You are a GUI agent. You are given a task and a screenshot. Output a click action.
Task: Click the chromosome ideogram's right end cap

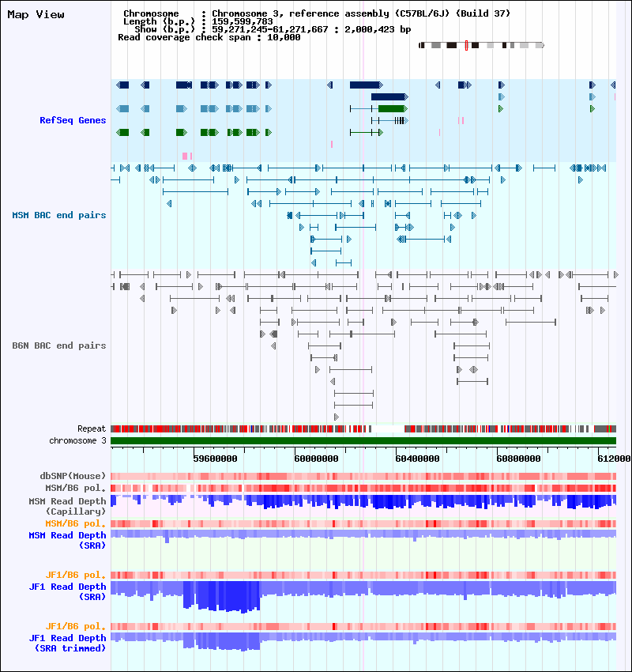540,45
